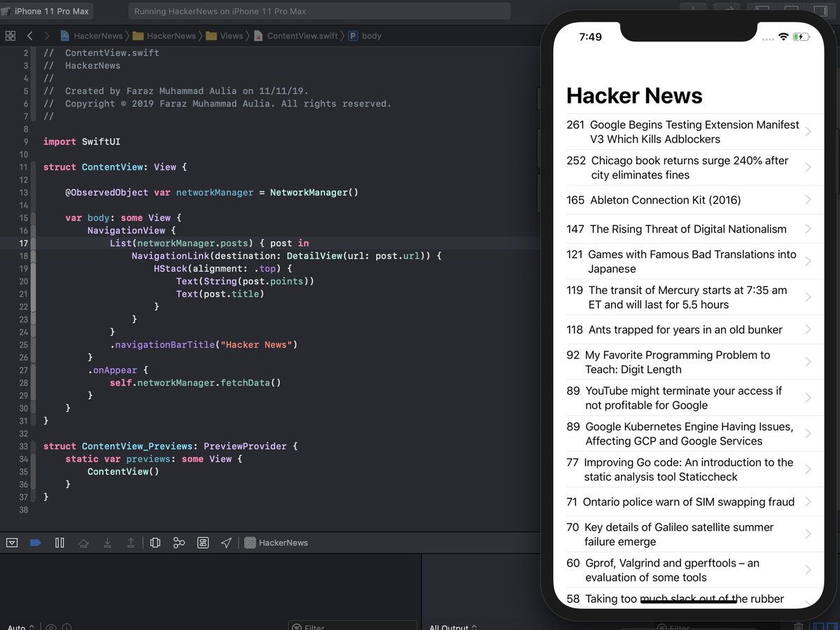Open Google Begins Testing Extension Manifest post

tap(688, 132)
